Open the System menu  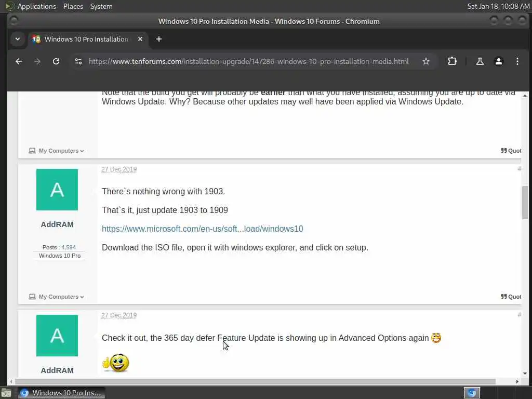(101, 6)
